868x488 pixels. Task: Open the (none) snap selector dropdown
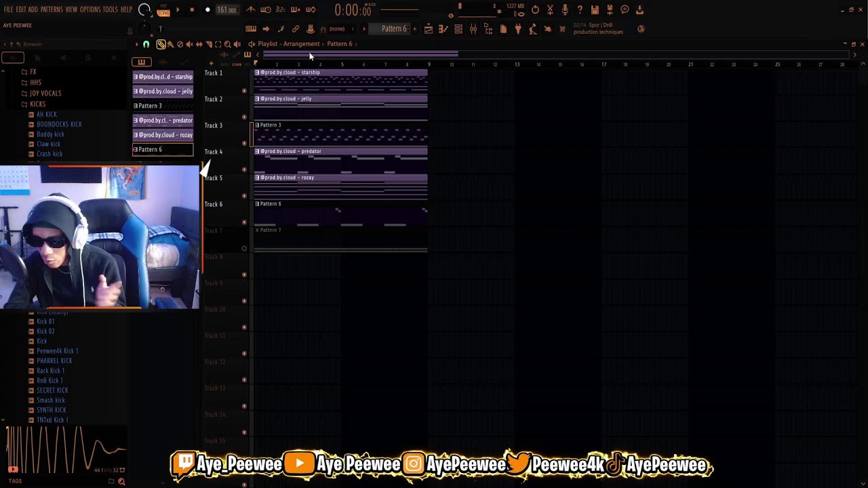coord(341,29)
